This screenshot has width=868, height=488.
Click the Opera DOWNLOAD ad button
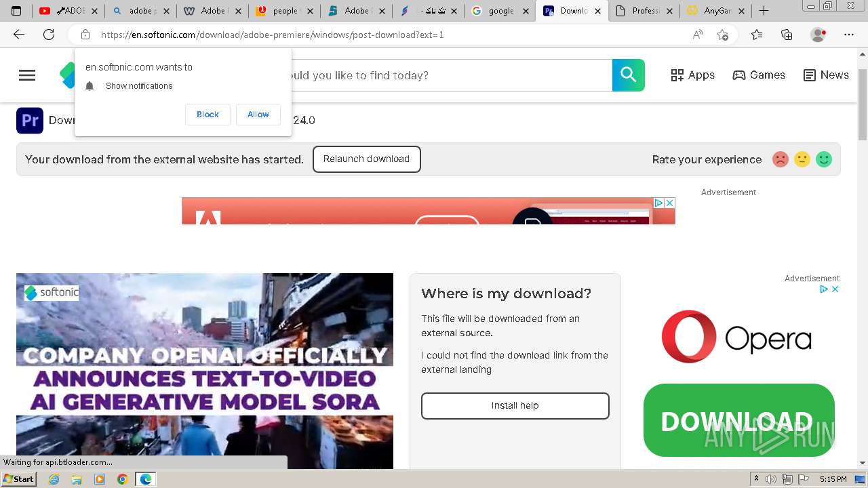pos(738,420)
